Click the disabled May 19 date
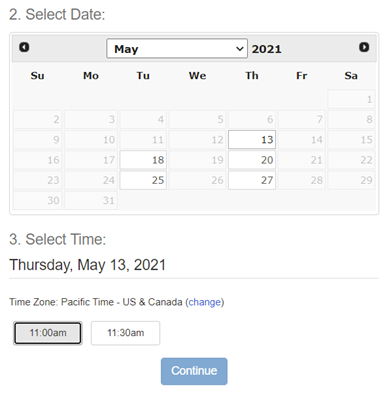The height and width of the screenshot is (393, 390). (198, 160)
